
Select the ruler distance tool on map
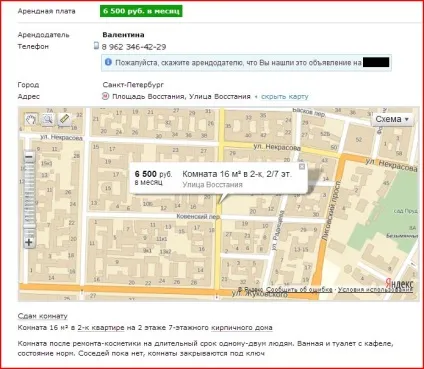[64, 119]
